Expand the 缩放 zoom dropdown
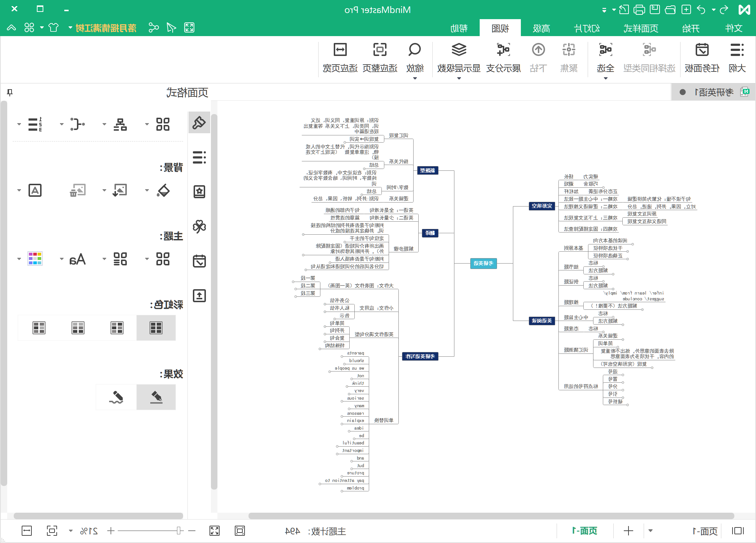Screen dimensions: 756x543 (415, 78)
